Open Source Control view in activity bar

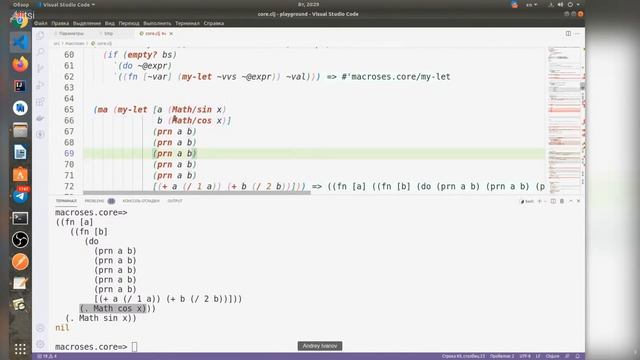coord(40,68)
